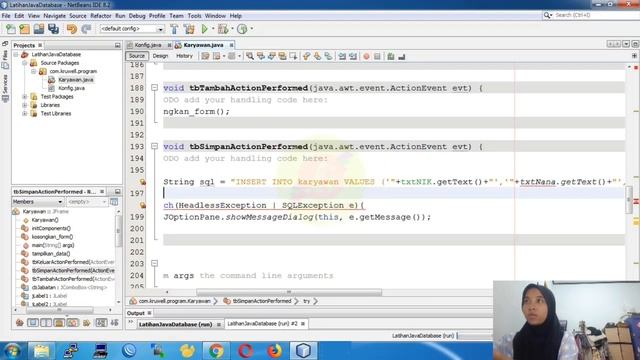Open the Run project dropdown arrow
The image size is (640, 360).
point(213,29)
